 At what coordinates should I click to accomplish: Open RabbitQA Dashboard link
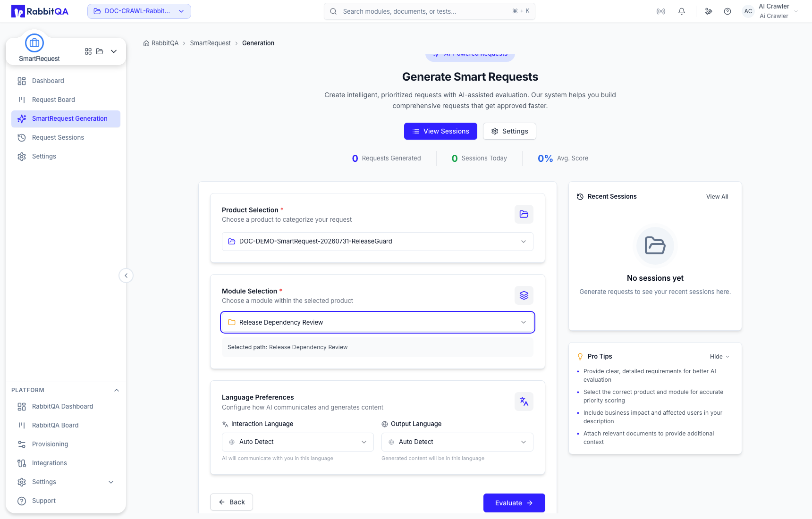(66, 407)
